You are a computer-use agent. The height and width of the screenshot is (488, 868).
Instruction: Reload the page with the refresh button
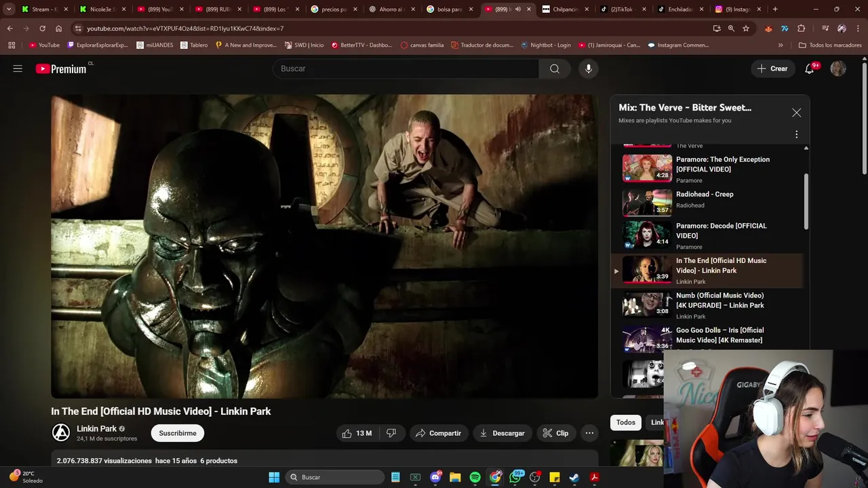tap(42, 28)
